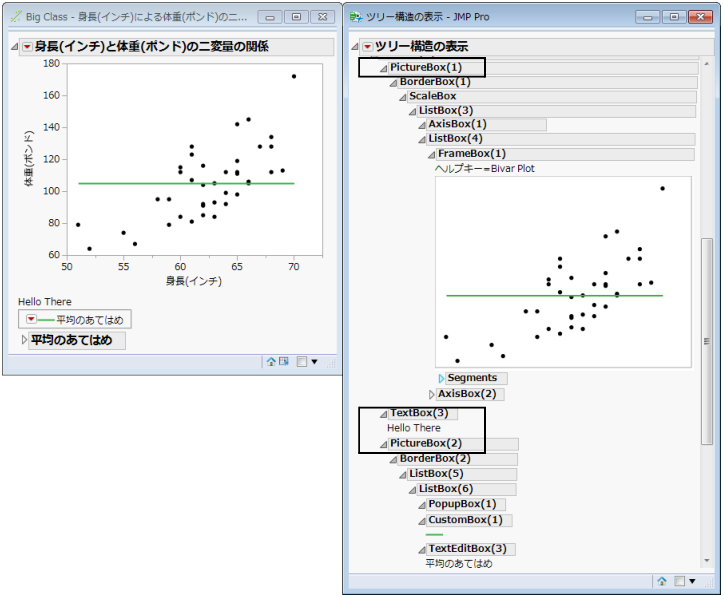
Task: Select the TextBox(3) label in tree
Action: (x=419, y=413)
